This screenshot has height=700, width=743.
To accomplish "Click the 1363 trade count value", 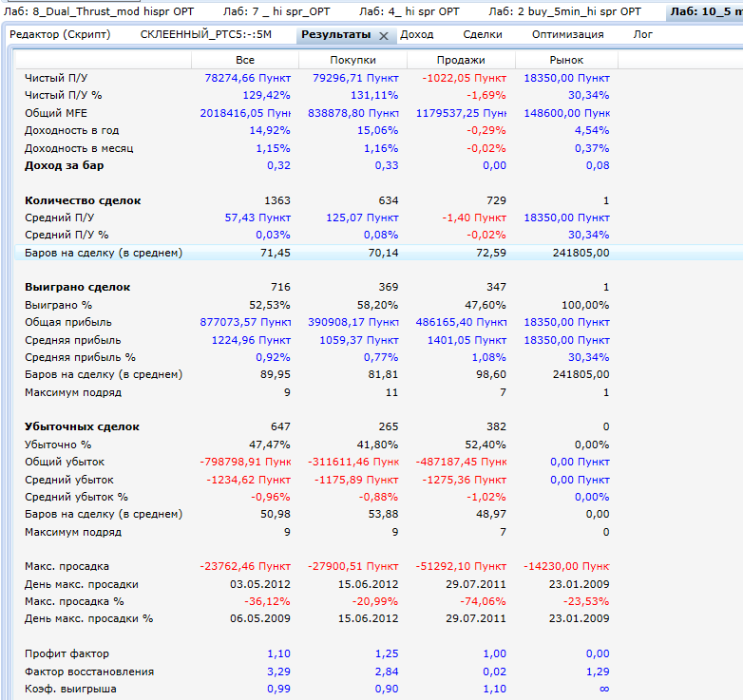I will coord(277,200).
